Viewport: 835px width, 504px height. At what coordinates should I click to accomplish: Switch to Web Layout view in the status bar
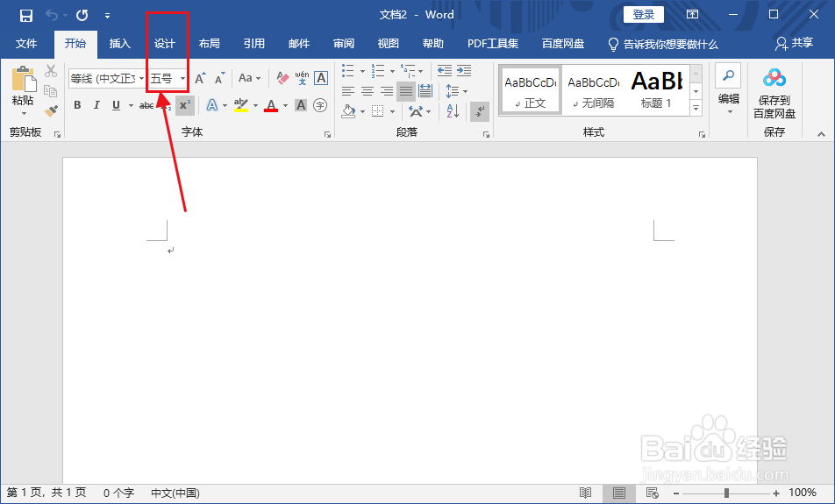(x=652, y=493)
